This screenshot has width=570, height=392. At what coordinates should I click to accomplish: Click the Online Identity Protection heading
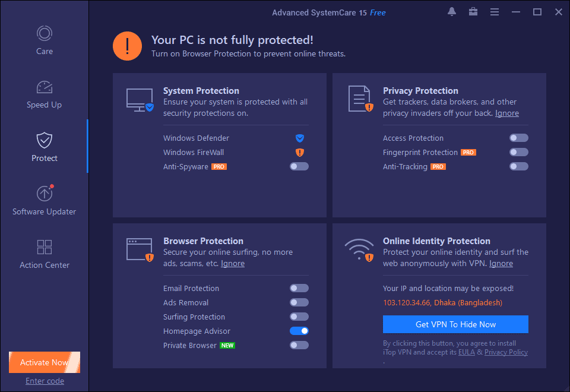436,241
